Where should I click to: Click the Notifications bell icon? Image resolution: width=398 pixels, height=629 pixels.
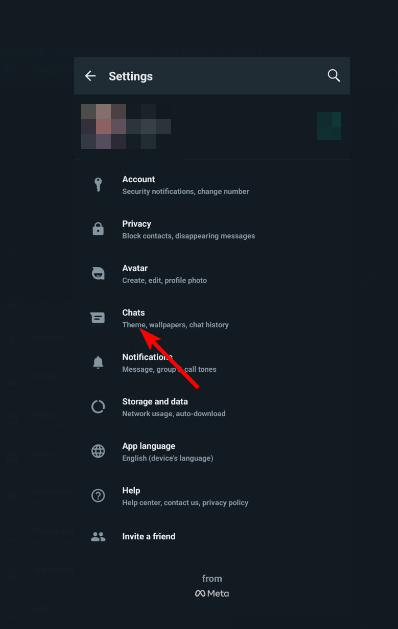click(98, 362)
